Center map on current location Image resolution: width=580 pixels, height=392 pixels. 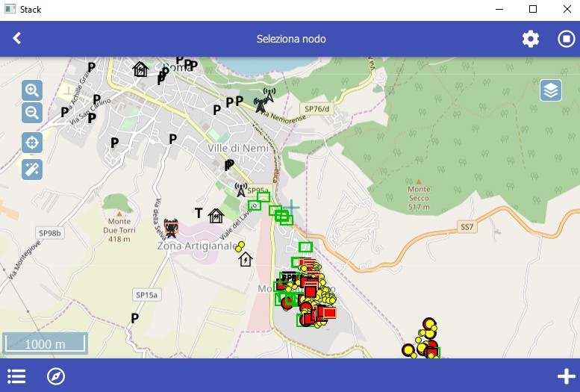(x=32, y=143)
